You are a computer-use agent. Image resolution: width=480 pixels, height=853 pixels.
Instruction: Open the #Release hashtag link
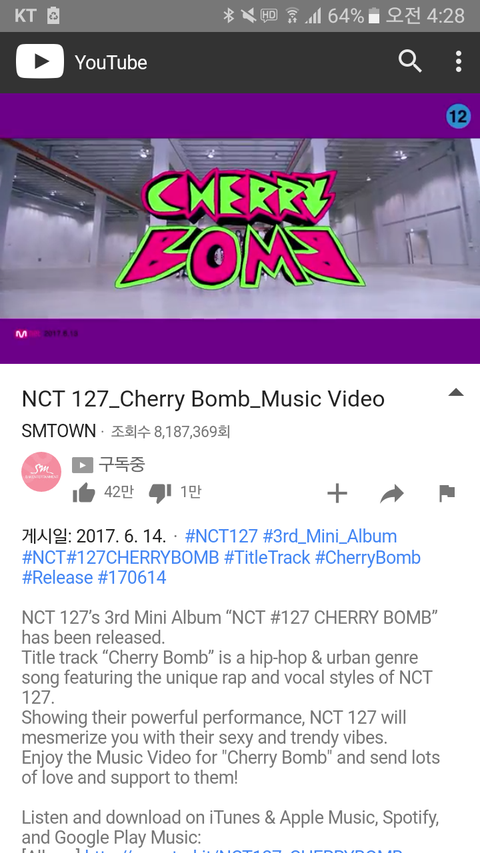point(57,577)
